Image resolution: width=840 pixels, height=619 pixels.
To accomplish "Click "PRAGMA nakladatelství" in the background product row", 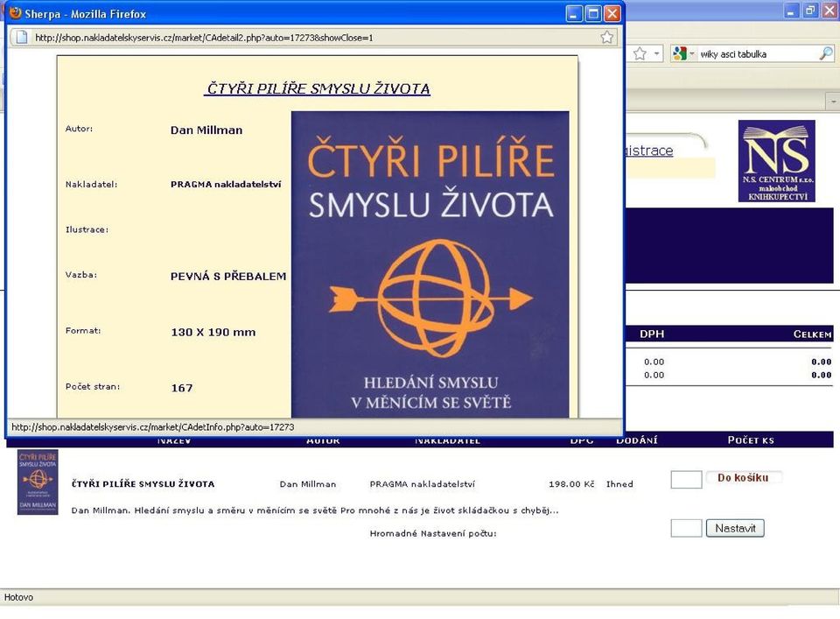I will [422, 484].
